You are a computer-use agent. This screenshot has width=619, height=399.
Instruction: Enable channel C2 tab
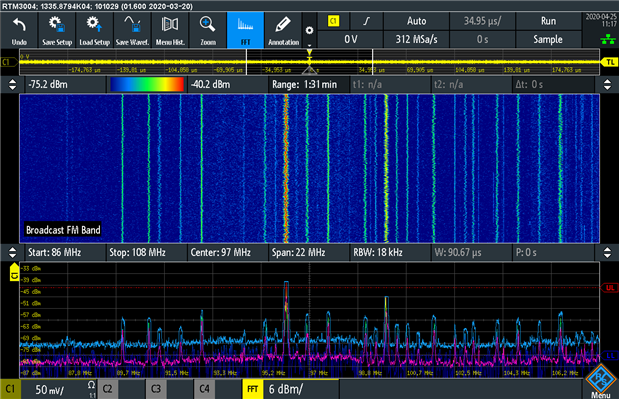coord(107,389)
